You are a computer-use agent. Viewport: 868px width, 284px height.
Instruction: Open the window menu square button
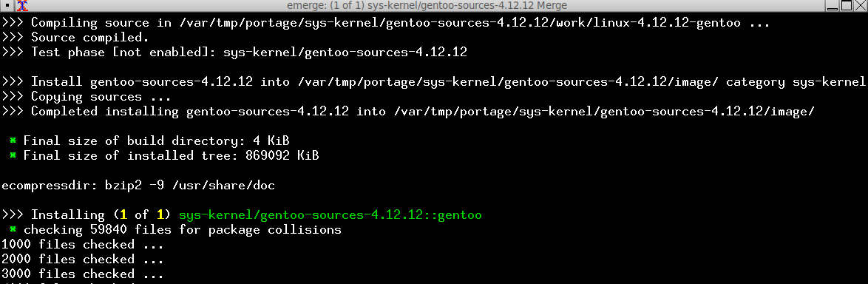click(x=7, y=5)
